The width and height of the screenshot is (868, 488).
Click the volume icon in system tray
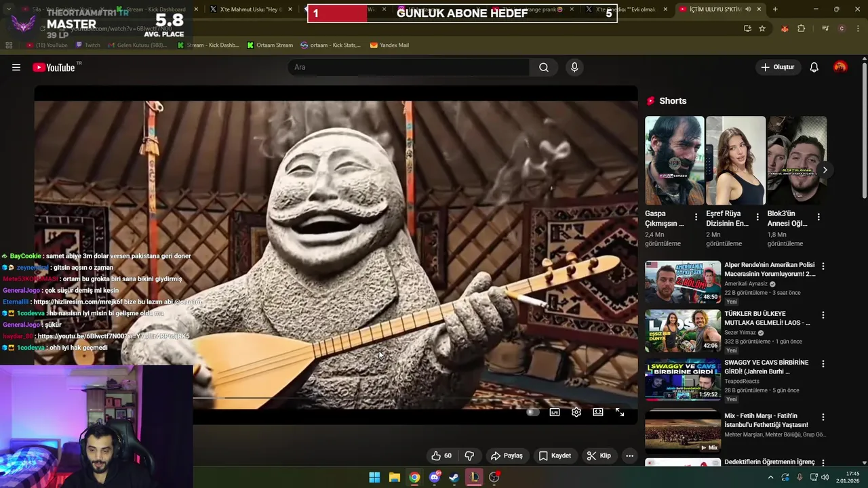[825, 477]
